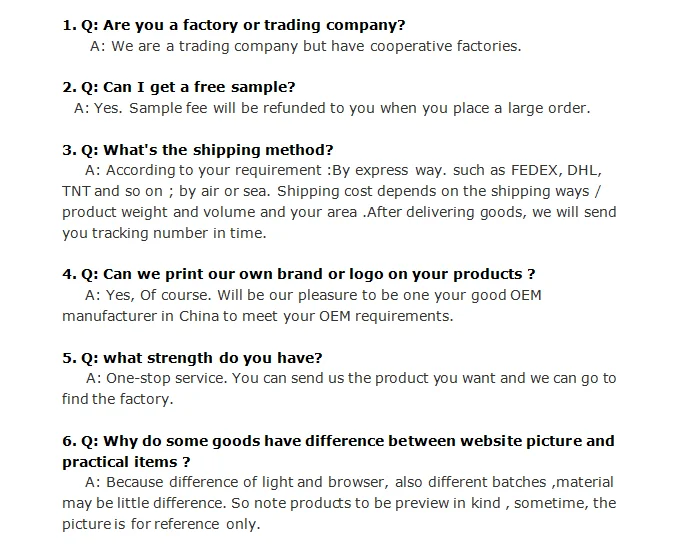Click the 'tracking number in time' line

pos(164,233)
